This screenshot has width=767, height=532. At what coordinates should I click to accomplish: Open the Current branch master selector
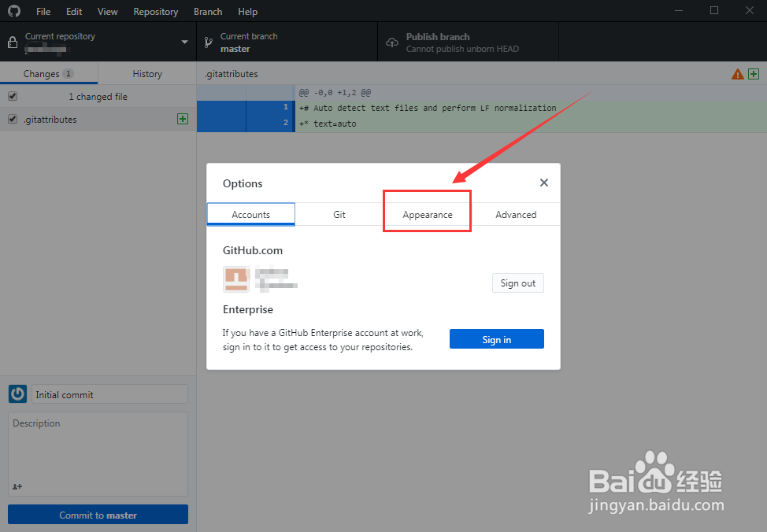[287, 42]
